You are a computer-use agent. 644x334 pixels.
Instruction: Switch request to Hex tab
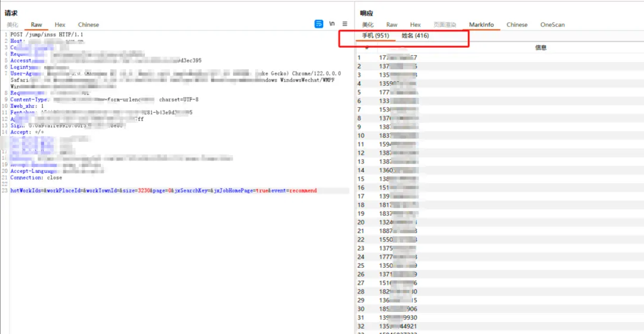60,24
